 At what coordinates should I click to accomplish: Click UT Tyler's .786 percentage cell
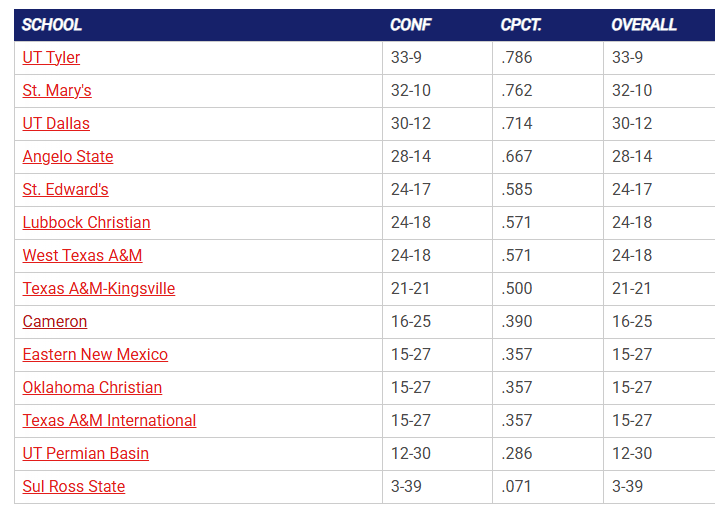(517, 58)
